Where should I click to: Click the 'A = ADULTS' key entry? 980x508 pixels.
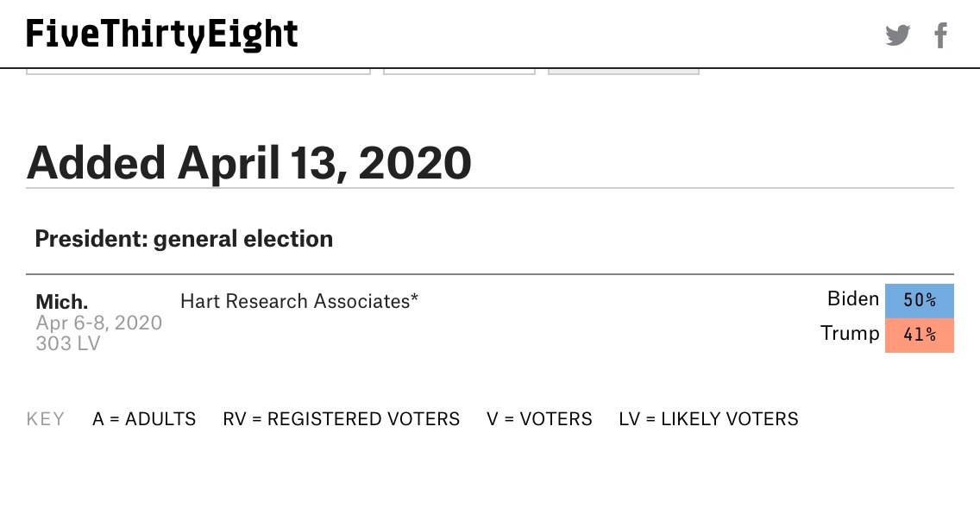click(144, 419)
